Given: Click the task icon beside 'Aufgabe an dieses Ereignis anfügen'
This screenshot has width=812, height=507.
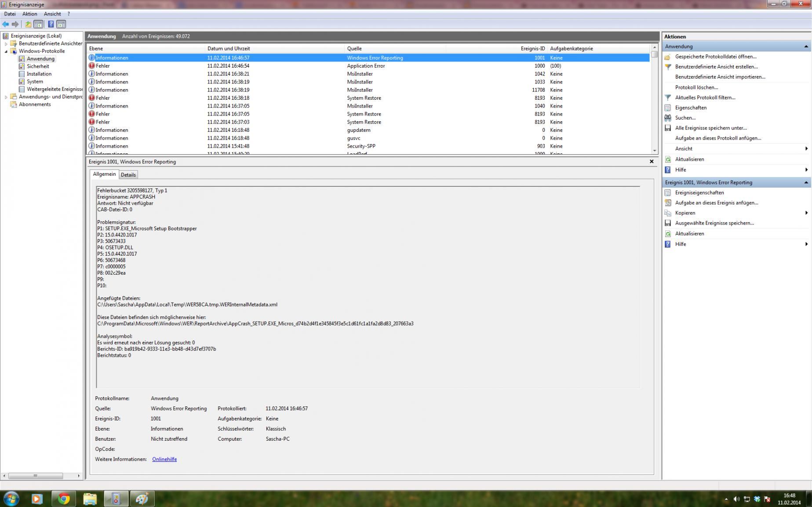Looking at the screenshot, I should coord(668,203).
